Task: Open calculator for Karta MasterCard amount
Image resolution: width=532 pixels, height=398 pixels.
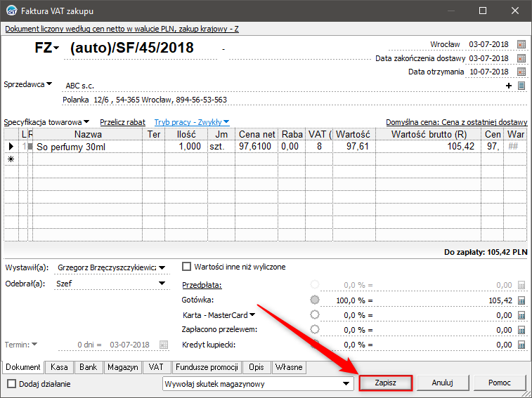Action: tap(521, 315)
